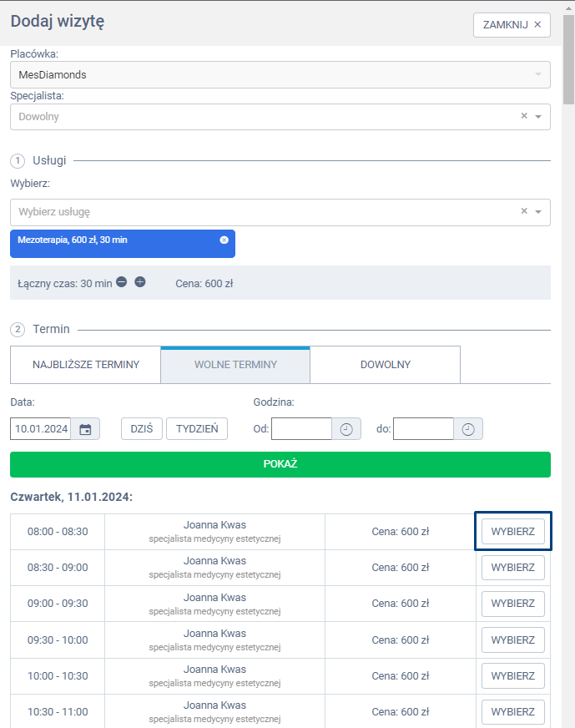
Task: Increase total time with plus icon
Action: pyautogui.click(x=140, y=282)
